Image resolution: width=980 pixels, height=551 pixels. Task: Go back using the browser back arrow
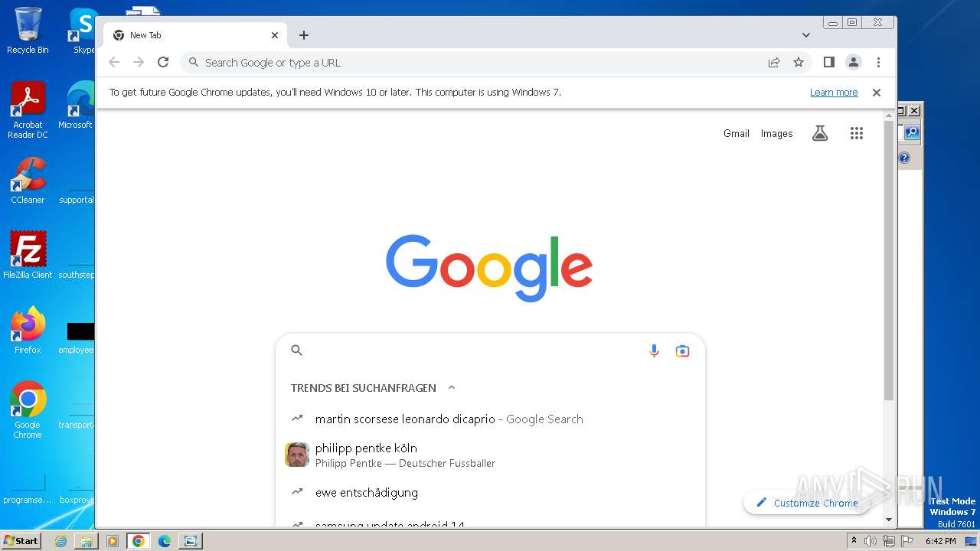(x=114, y=62)
